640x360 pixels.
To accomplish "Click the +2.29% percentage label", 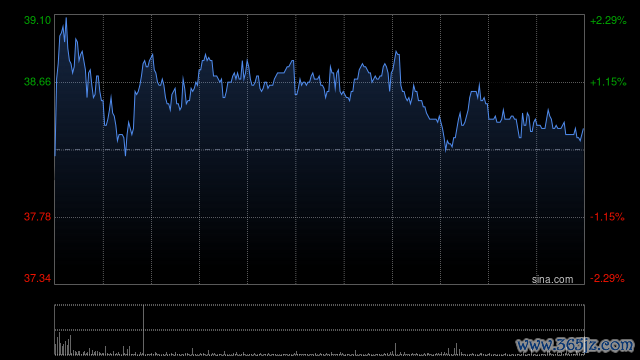I will click(608, 20).
